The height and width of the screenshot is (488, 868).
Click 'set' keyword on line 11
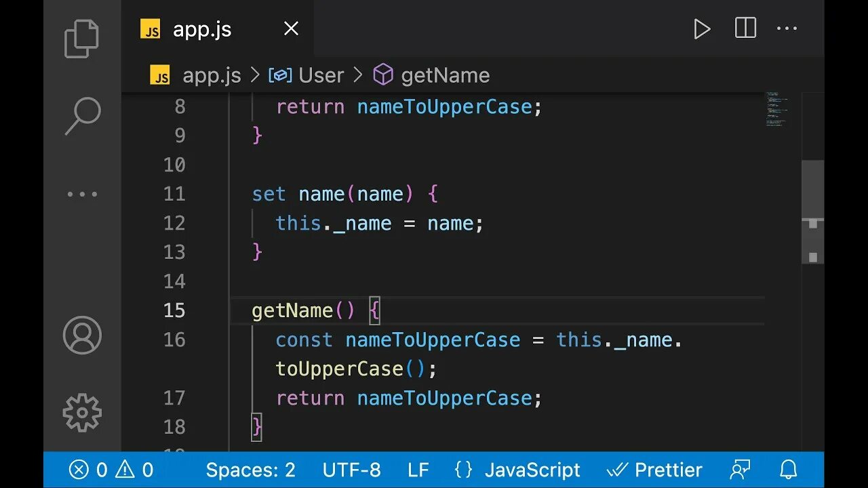pos(269,195)
